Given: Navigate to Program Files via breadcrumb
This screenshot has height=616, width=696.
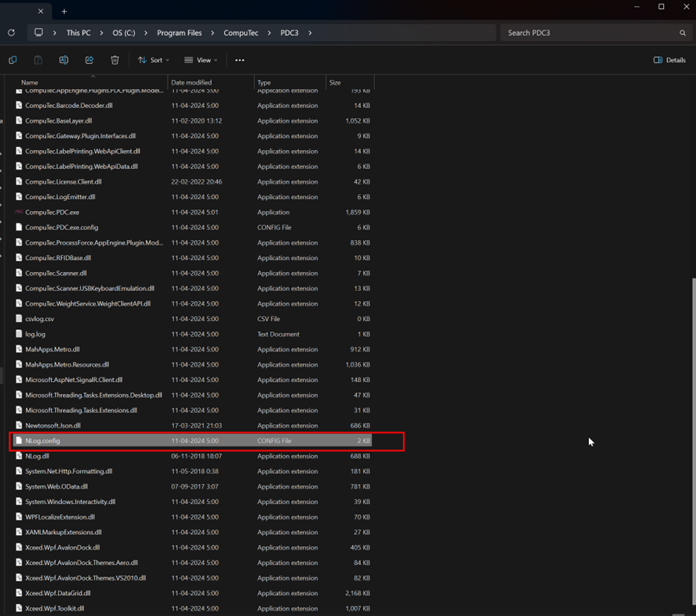Looking at the screenshot, I should [178, 33].
